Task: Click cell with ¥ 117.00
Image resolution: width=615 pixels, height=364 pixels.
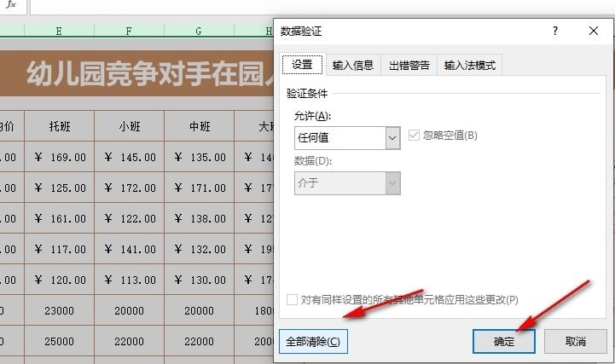Action: pos(59,249)
